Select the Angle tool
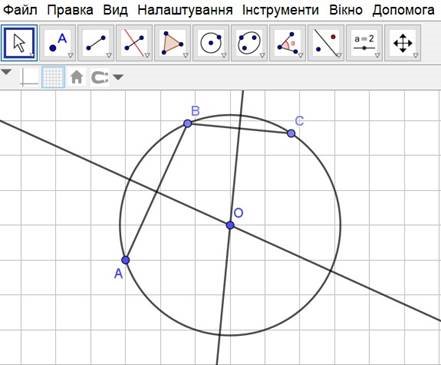Image resolution: width=441 pixels, height=365 pixels. [288, 43]
